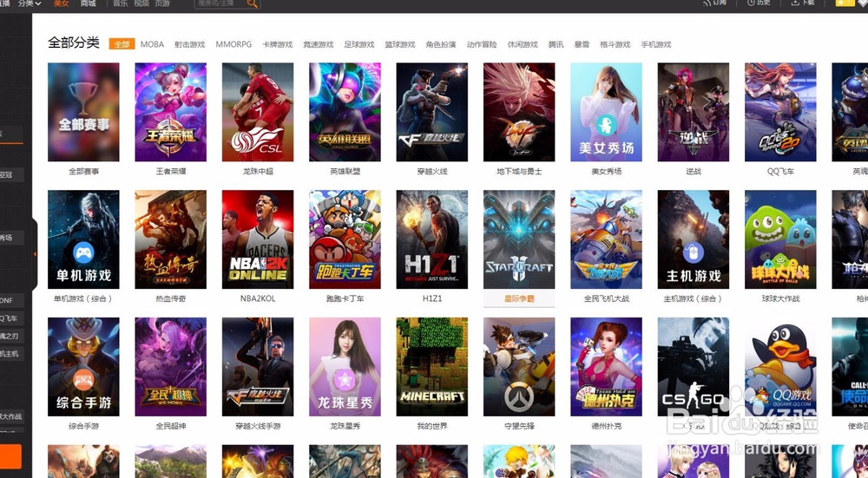Filter by 休闲游戏 category
This screenshot has width=868, height=478.
pos(523,44)
